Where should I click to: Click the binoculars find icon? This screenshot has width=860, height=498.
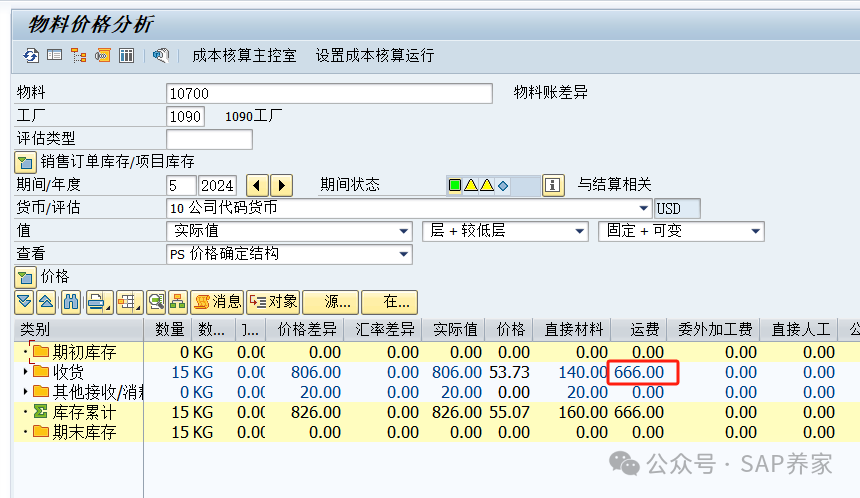pyautogui.click(x=71, y=302)
